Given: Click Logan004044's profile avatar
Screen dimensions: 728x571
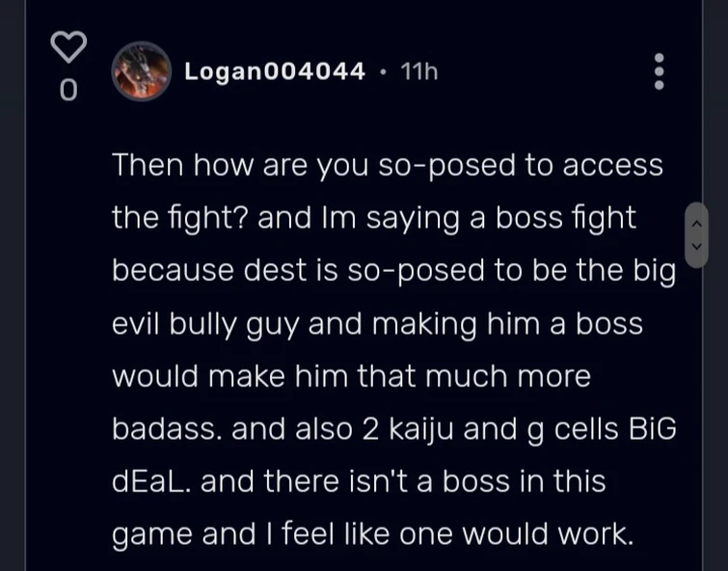Looking at the screenshot, I should click(x=141, y=71).
